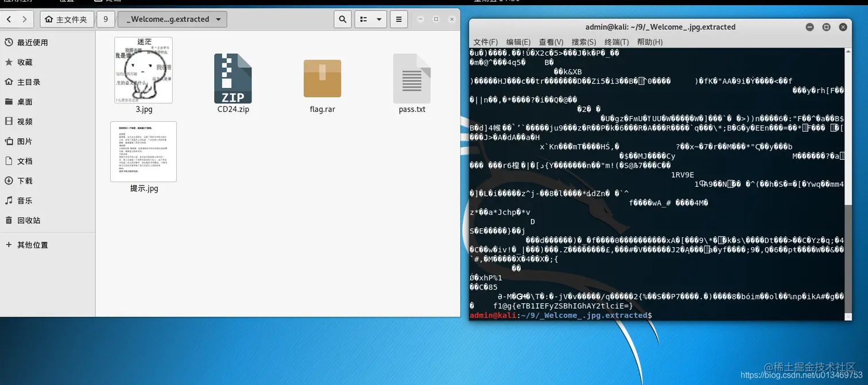This screenshot has width=868, height=385.
Task: Go forward in file manager
Action: click(25, 19)
